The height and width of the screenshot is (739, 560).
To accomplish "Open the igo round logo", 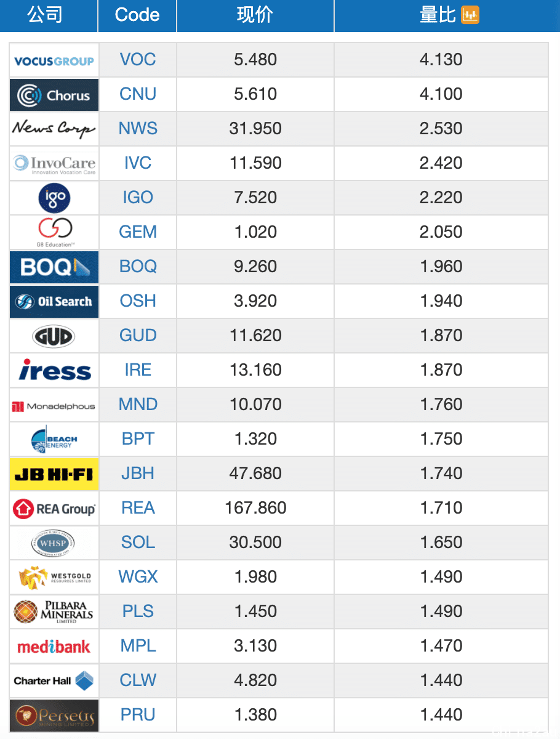I will click(54, 198).
